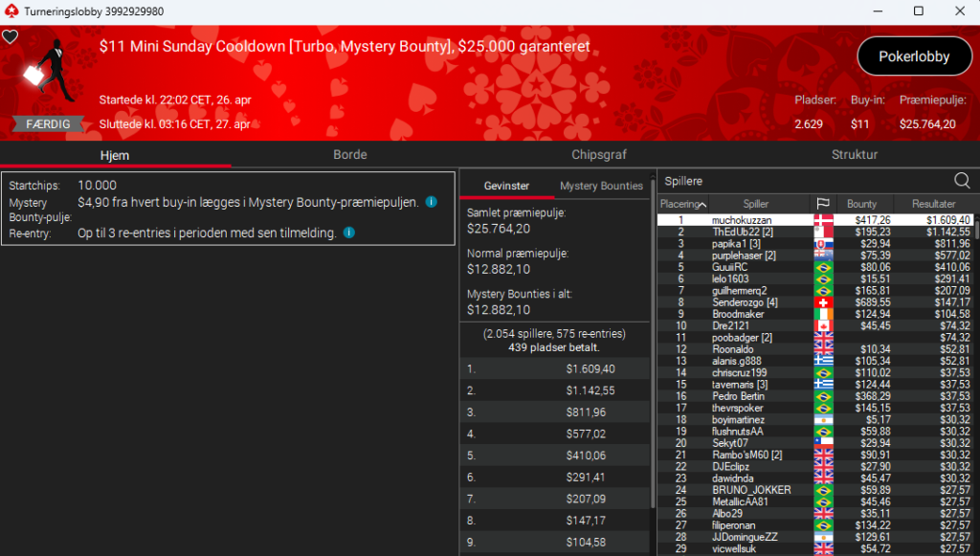Show the Struktur tab
The image size is (980, 556).
point(854,154)
